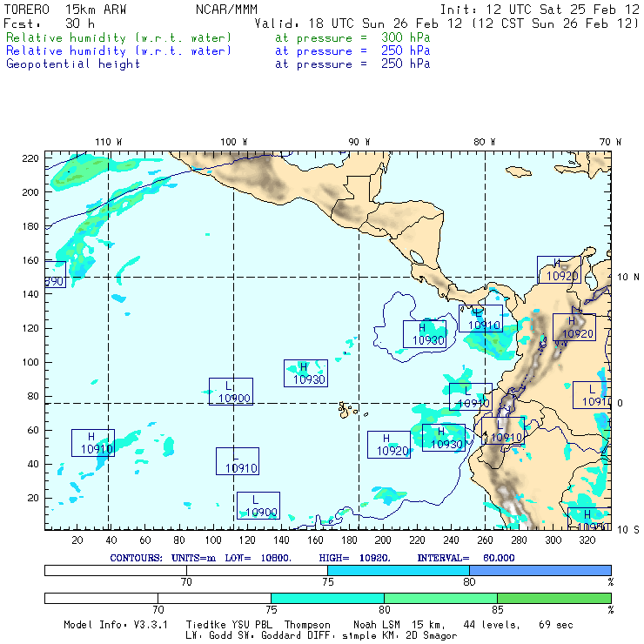Click the '70 W' longitude label
The image size is (644, 644).
point(610,142)
